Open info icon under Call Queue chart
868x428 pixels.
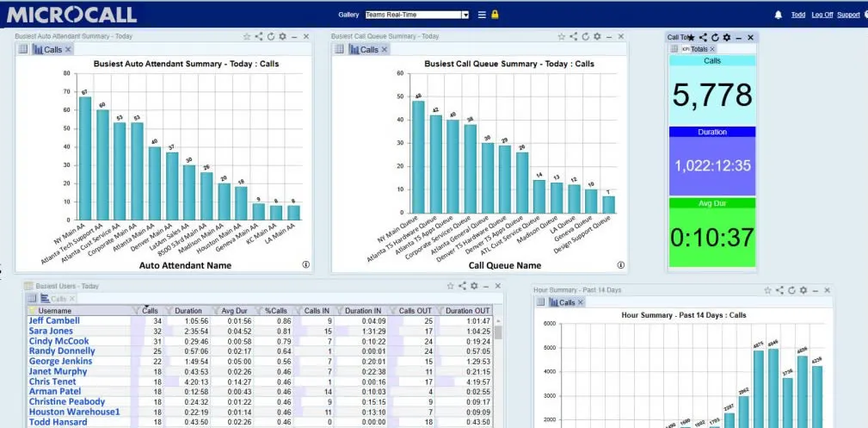(620, 264)
